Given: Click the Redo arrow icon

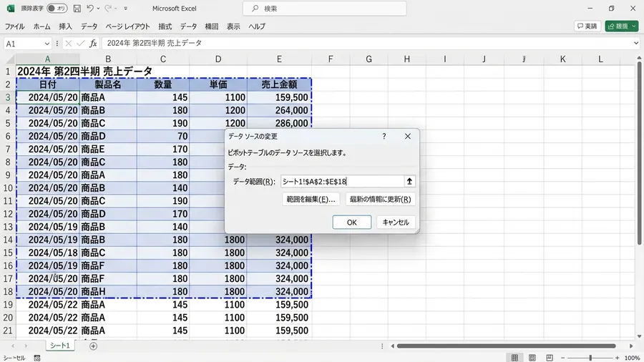Looking at the screenshot, I should [108, 8].
